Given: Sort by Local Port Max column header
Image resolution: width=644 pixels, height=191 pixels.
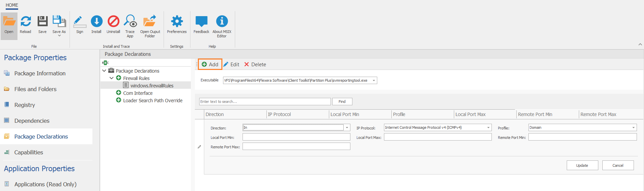Looking at the screenshot, I should tap(485, 114).
